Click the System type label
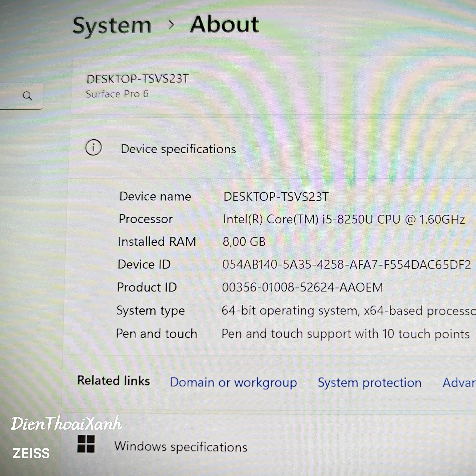Image resolution: width=476 pixels, height=476 pixels. 151,311
